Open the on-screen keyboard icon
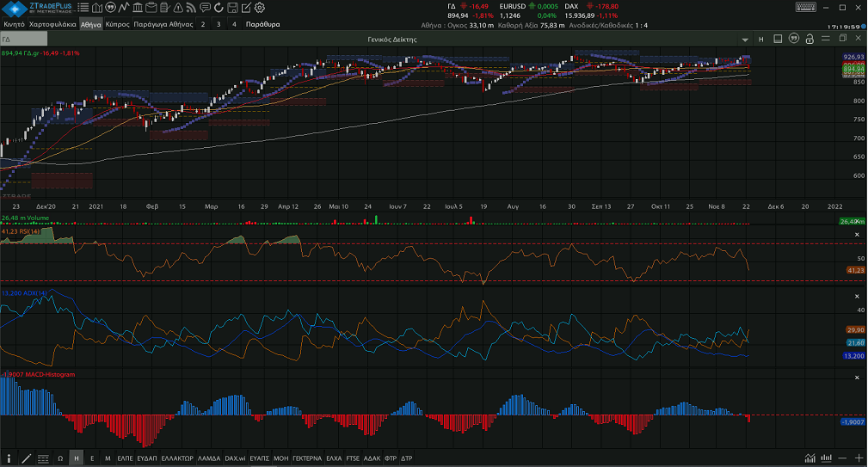This screenshot has width=868, height=467. click(x=805, y=7)
